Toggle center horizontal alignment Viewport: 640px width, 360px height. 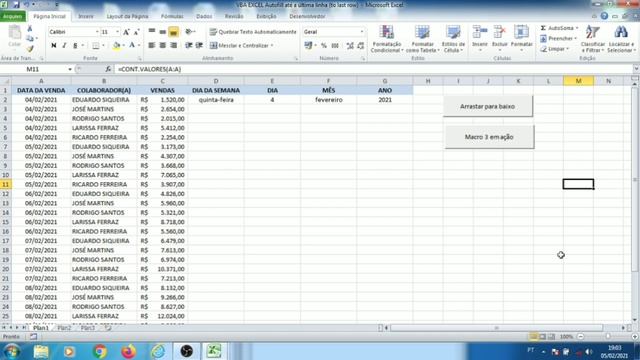(x=162, y=45)
